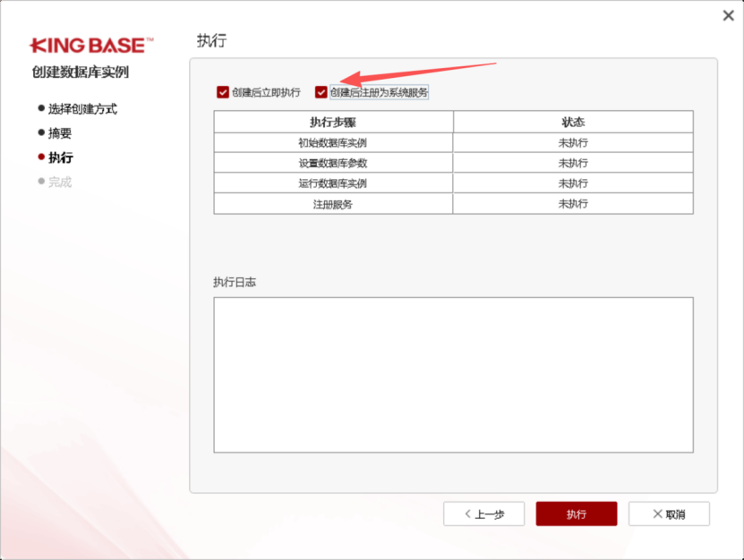This screenshot has width=744, height=560.
Task: Select the 设置数据库参数 step row
Action: (x=333, y=164)
